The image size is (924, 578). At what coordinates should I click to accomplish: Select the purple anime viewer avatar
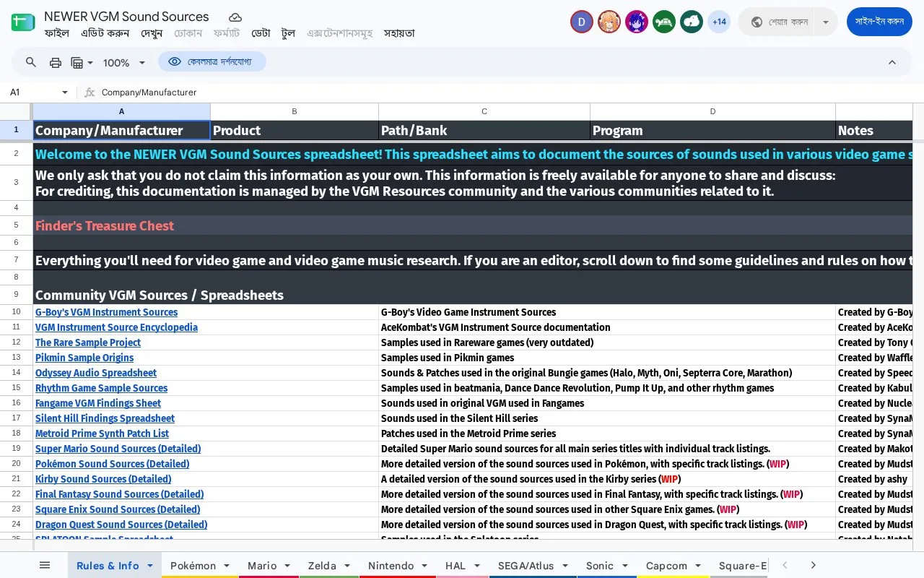tap(637, 22)
